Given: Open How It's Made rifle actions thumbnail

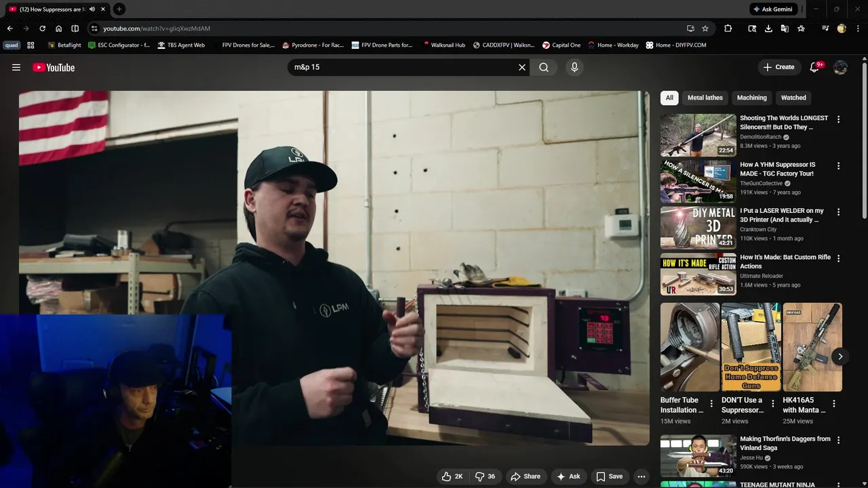Looking at the screenshot, I should click(x=698, y=274).
